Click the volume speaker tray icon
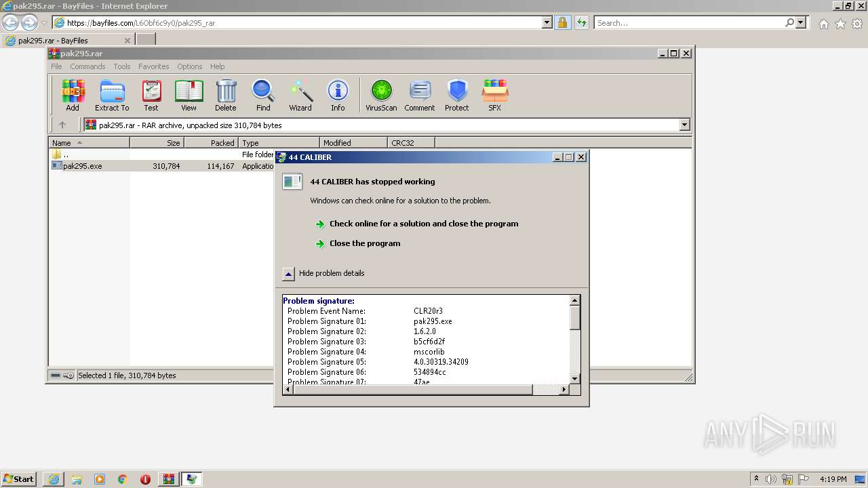Image resolution: width=868 pixels, height=488 pixels. pos(771,479)
